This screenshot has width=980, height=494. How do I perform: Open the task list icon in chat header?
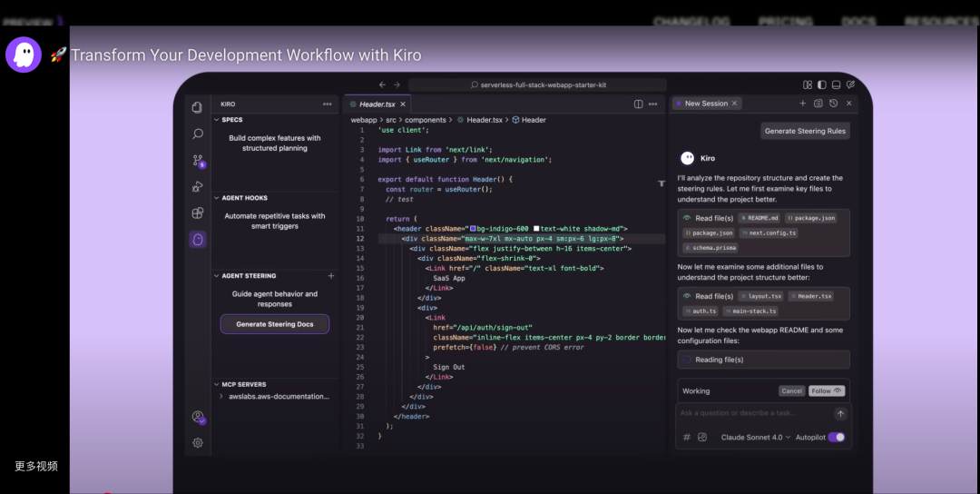818,104
